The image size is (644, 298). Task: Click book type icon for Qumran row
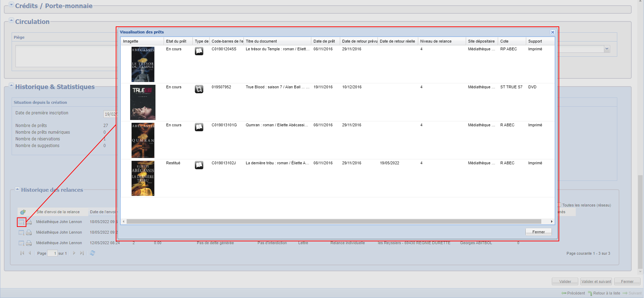tap(199, 127)
